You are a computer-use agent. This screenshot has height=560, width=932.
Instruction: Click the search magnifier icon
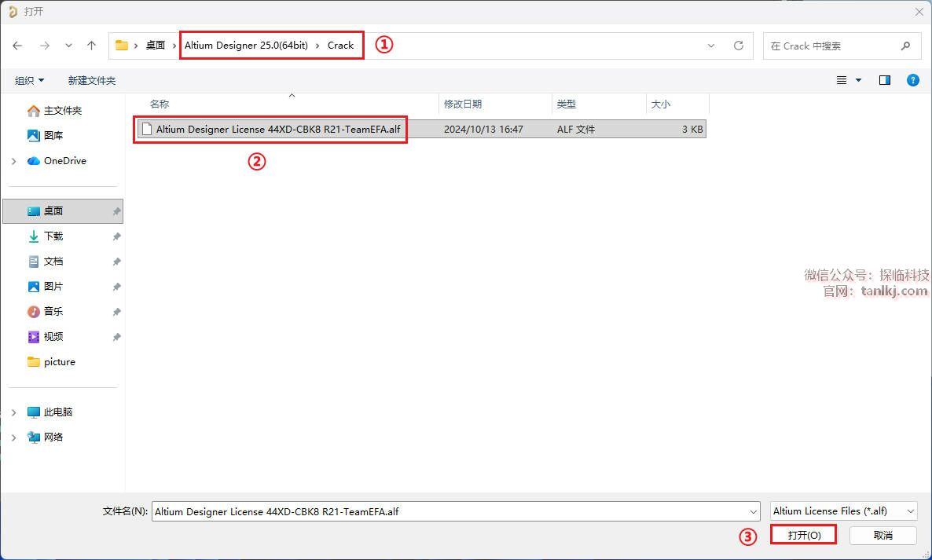coord(905,46)
